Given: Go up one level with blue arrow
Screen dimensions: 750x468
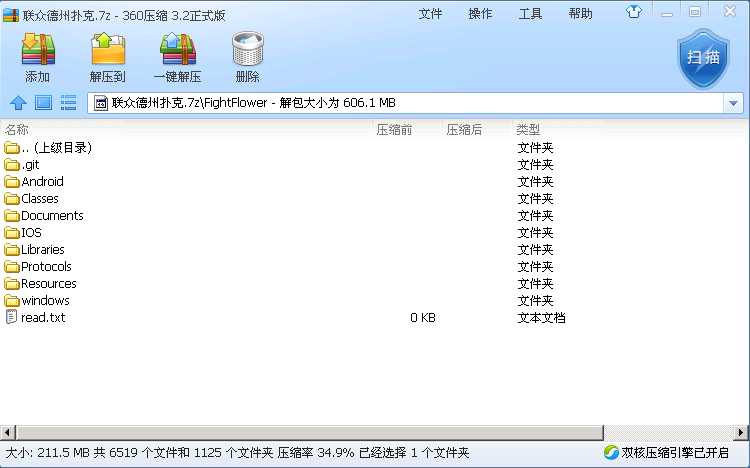Looking at the screenshot, I should 18,102.
